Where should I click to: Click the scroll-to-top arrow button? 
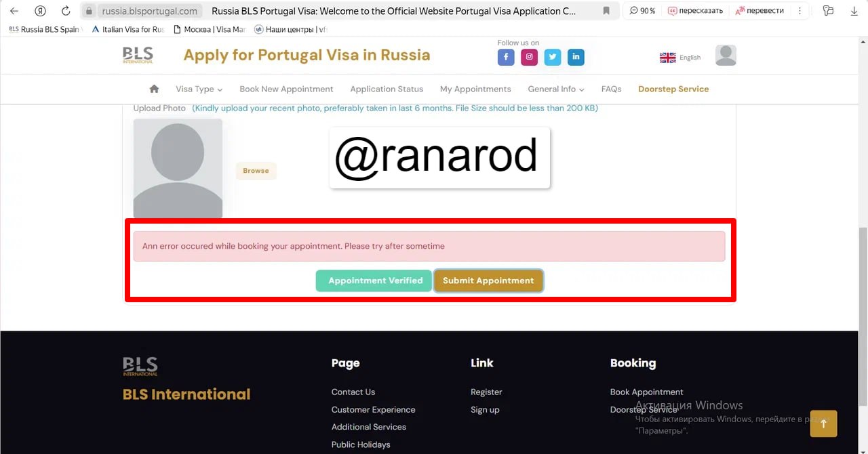pos(823,424)
